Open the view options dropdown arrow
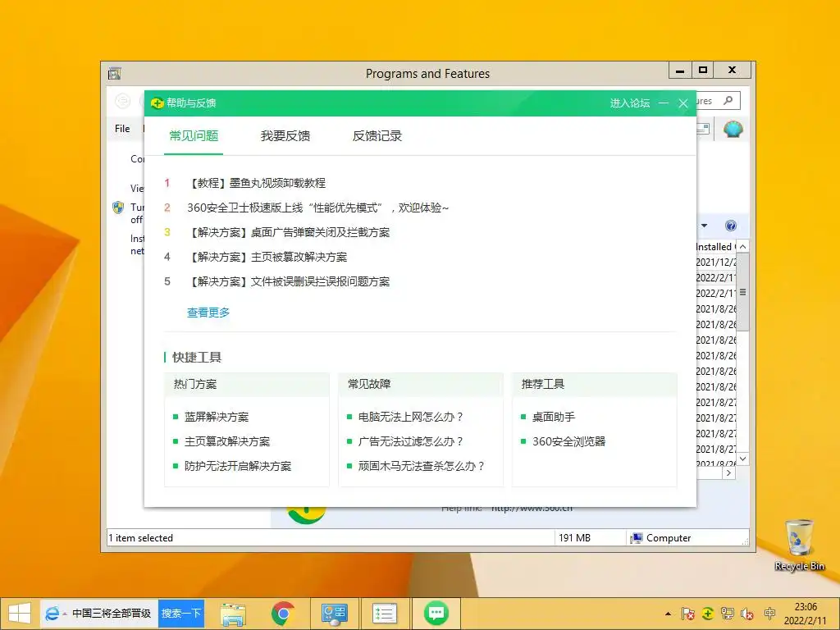The height and width of the screenshot is (630, 840). tap(704, 226)
